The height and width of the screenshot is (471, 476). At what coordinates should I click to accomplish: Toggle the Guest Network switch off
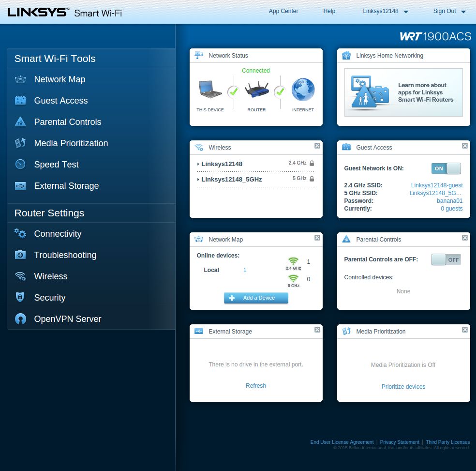446,168
